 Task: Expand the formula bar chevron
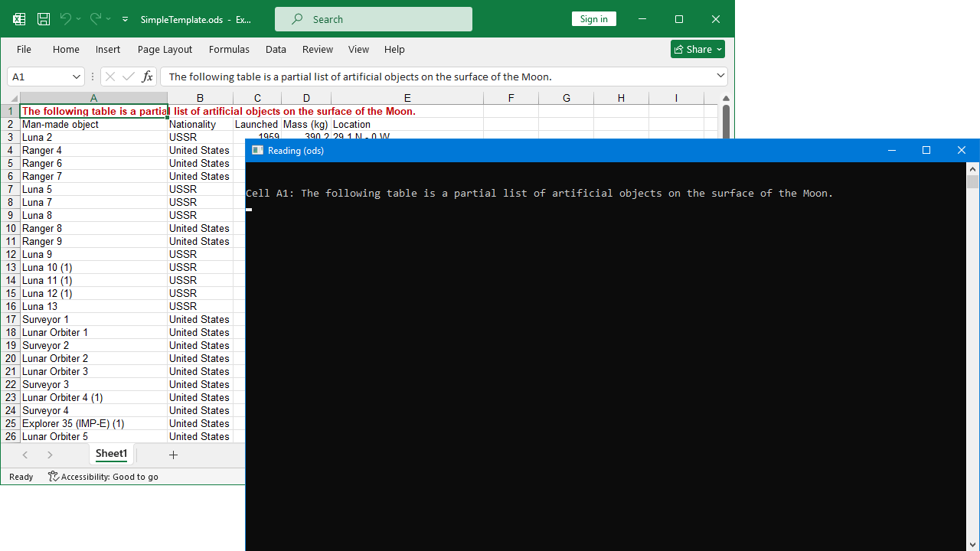coord(720,76)
